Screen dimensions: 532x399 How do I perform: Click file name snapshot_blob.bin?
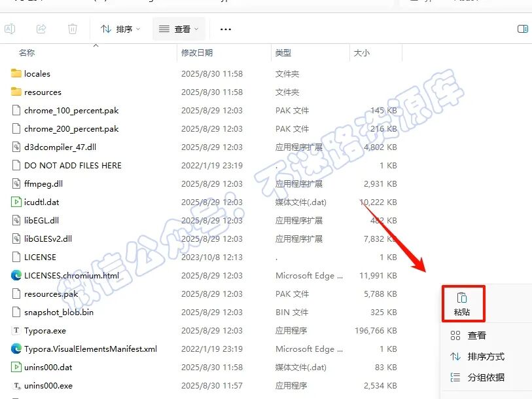pos(59,313)
